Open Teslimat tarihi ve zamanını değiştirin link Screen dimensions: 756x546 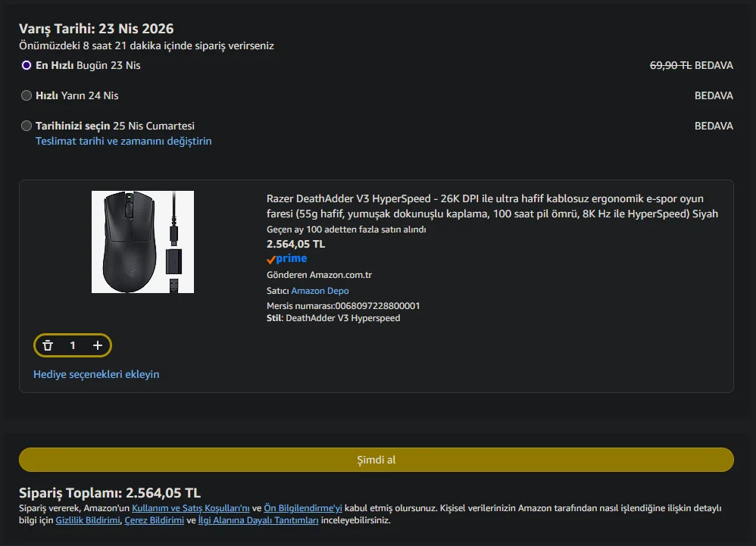click(x=123, y=141)
